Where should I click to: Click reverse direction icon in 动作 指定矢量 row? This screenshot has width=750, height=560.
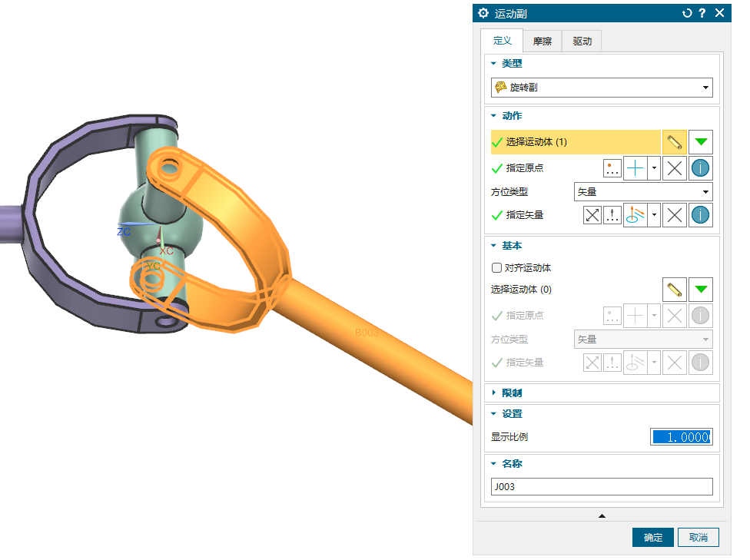pyautogui.click(x=592, y=215)
